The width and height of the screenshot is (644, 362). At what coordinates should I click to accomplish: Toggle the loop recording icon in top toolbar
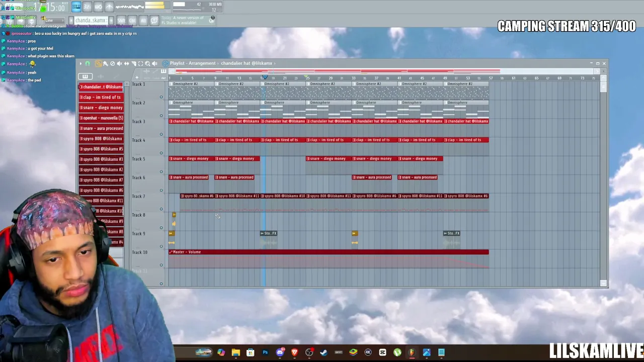(x=110, y=7)
